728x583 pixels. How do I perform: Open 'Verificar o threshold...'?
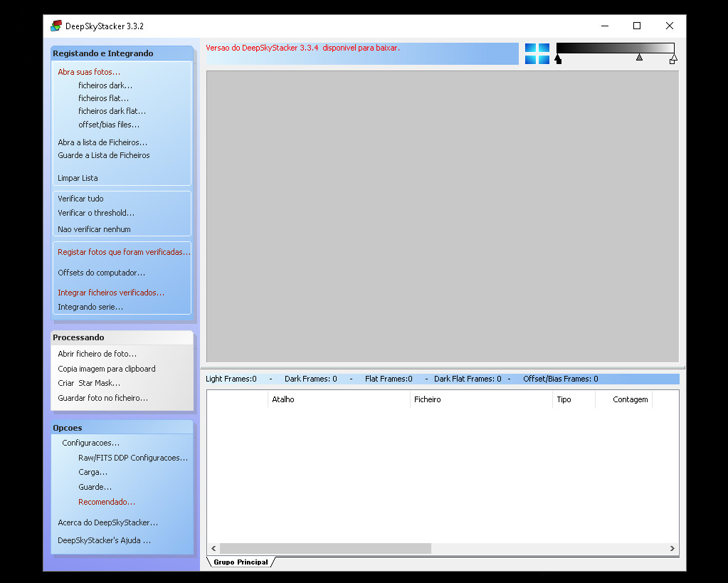96,213
